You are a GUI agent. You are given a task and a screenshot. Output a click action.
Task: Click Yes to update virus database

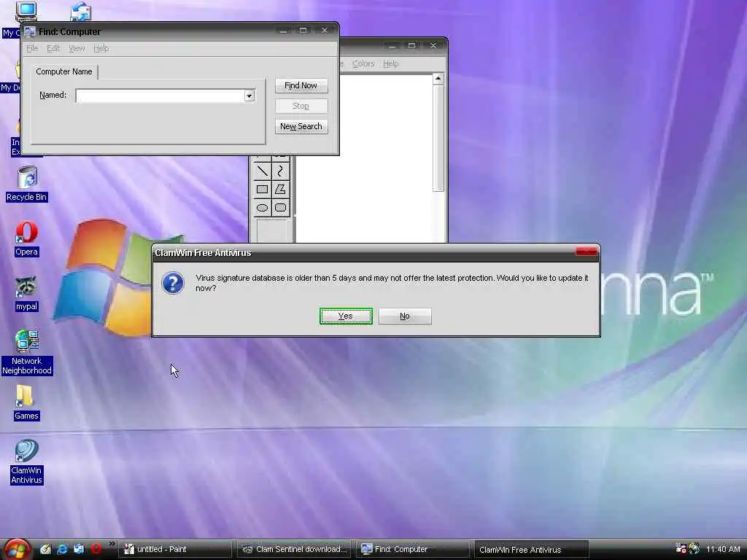(346, 316)
